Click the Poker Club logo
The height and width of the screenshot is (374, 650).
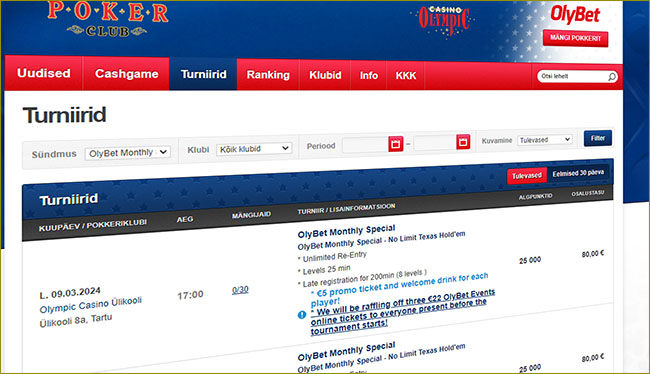coord(108,19)
